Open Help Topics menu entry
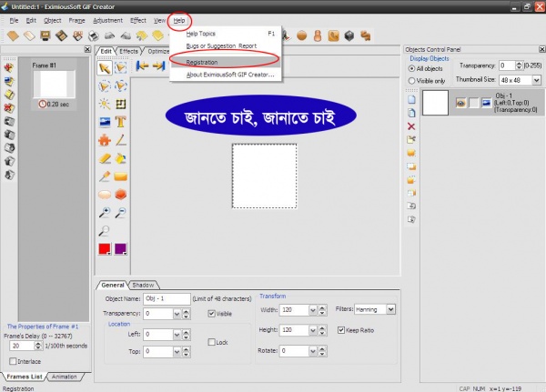Screen dimensions: 546x392 click(225, 34)
